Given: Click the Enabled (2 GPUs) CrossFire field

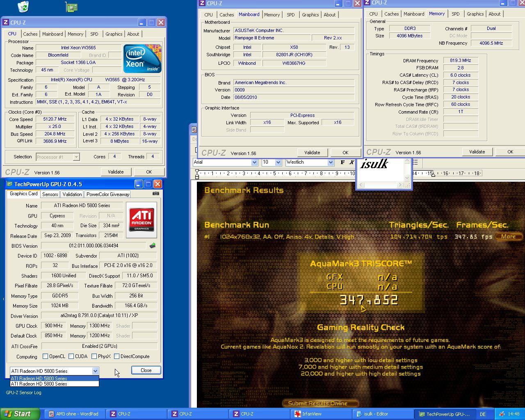Looking at the screenshot, I should pos(100,346).
